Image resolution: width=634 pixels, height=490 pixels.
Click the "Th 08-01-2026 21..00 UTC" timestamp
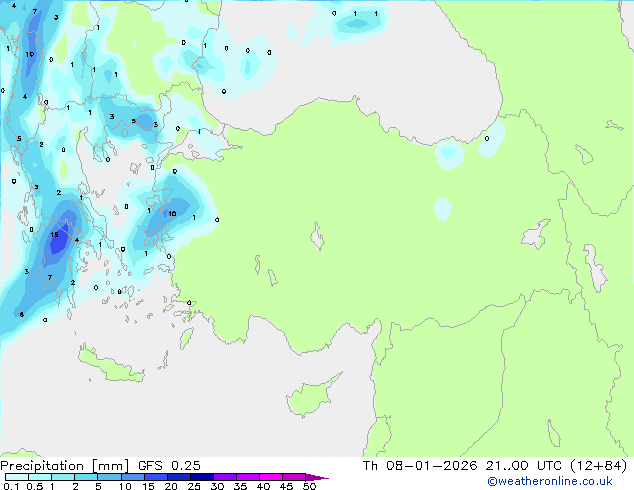tap(462, 466)
